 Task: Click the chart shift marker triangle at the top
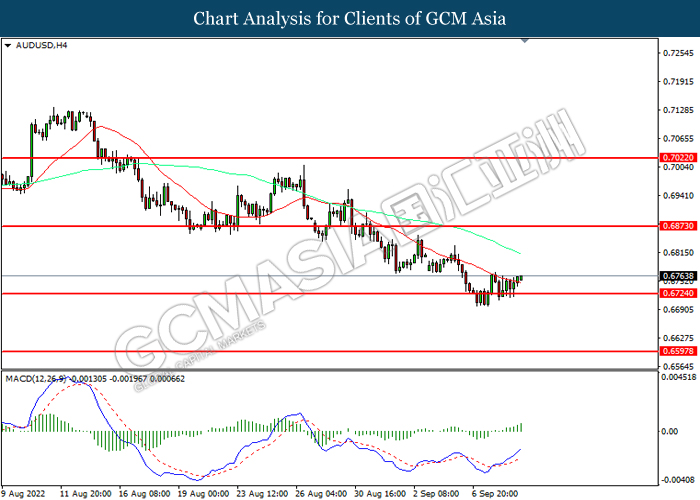(525, 41)
